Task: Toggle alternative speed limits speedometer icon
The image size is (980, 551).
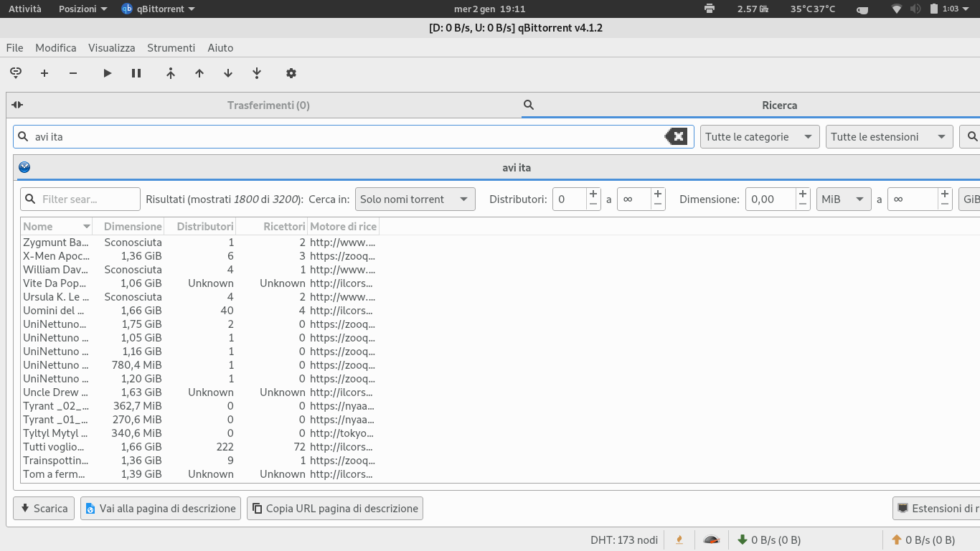Action: coord(711,540)
